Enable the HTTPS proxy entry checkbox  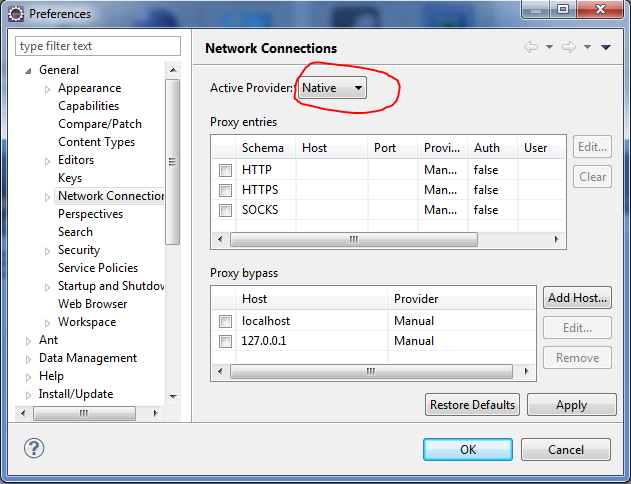[x=225, y=190]
